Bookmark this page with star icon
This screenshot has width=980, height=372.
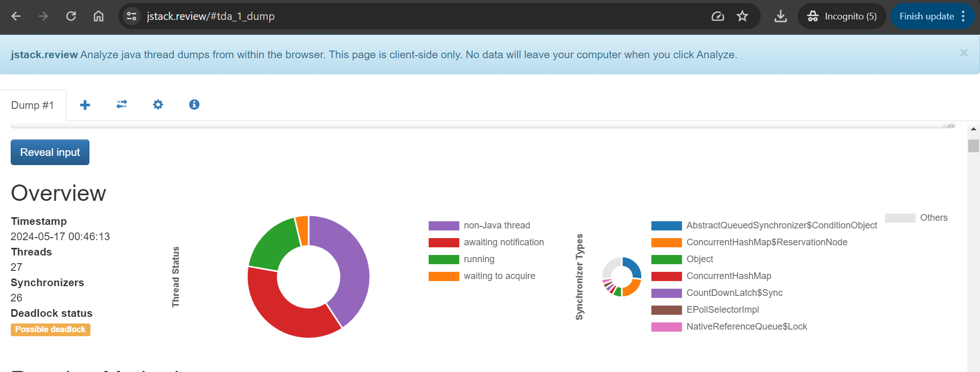742,16
